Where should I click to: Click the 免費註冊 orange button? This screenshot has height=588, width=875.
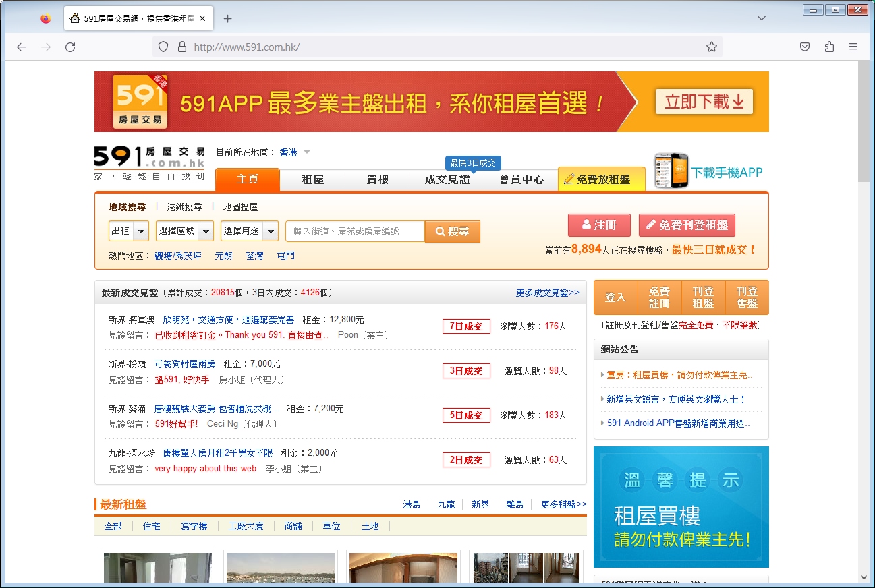pos(659,297)
